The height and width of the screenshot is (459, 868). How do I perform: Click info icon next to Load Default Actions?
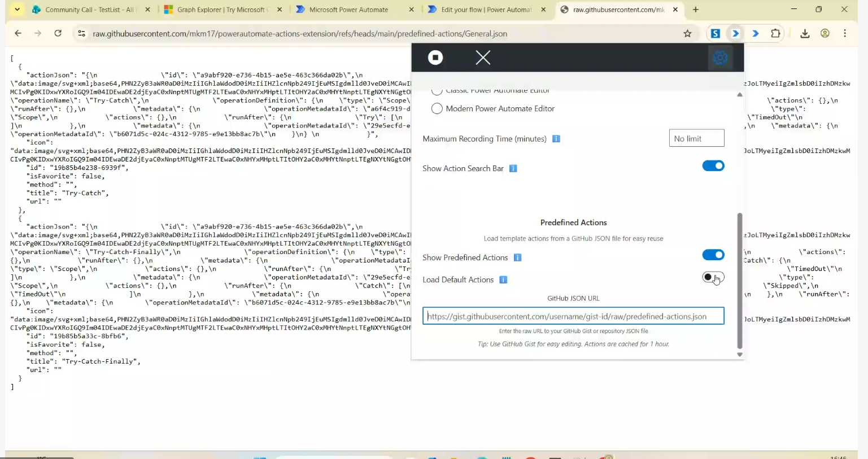coord(503,280)
